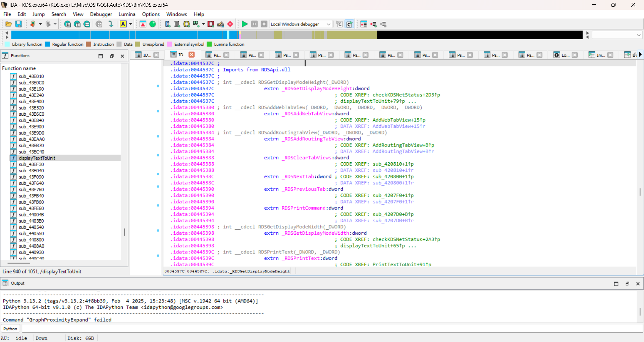Image resolution: width=644 pixels, height=342 pixels.
Task: Click the navigation band overview bar
Action: (297, 35)
